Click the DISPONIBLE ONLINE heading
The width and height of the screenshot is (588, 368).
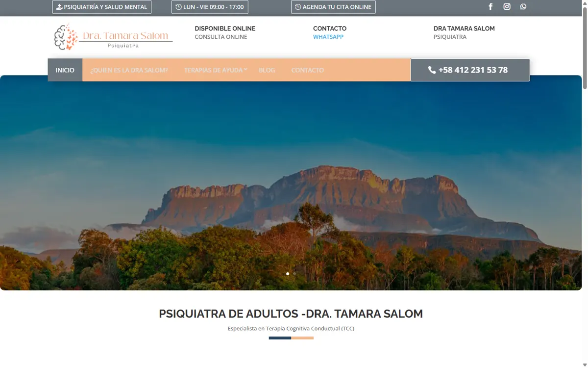225,28
